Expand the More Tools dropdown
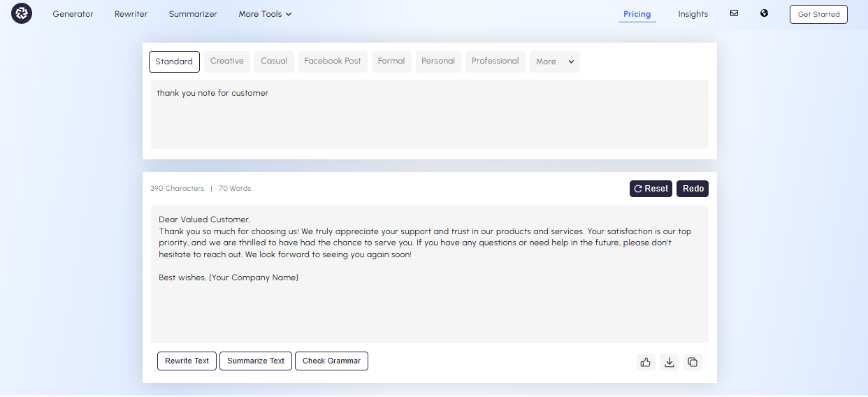The image size is (868, 397). point(265,14)
